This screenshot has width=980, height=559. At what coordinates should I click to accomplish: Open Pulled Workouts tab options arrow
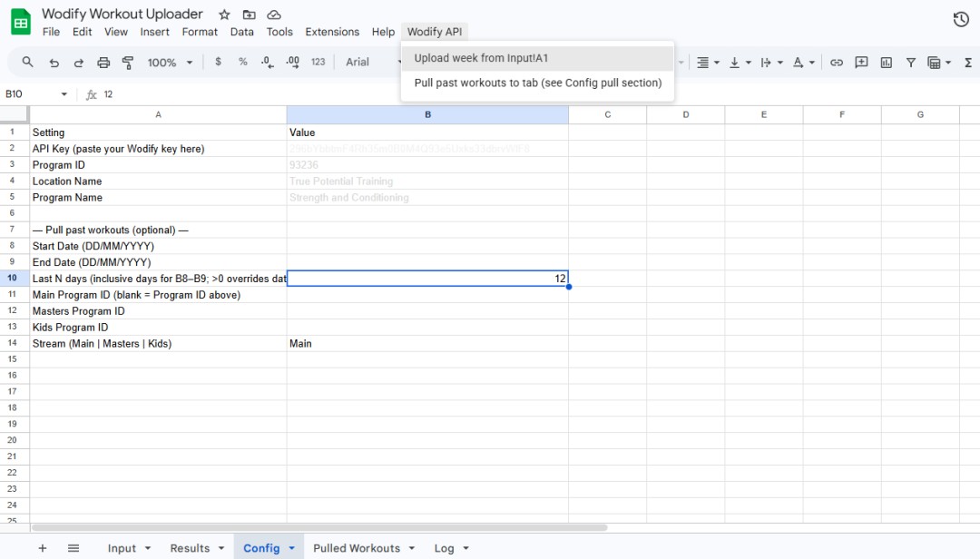tap(412, 548)
